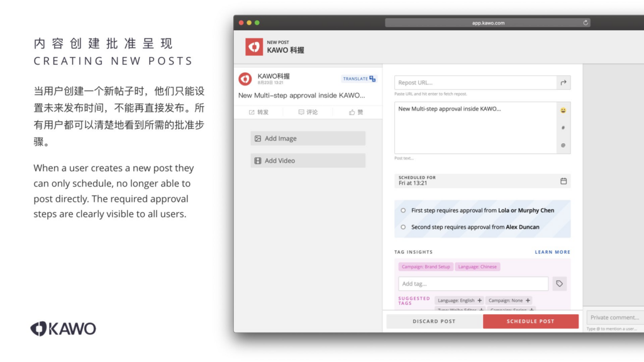Open the emoji picker in post editor
Viewport: 644px width, 362px height.
pyautogui.click(x=563, y=111)
